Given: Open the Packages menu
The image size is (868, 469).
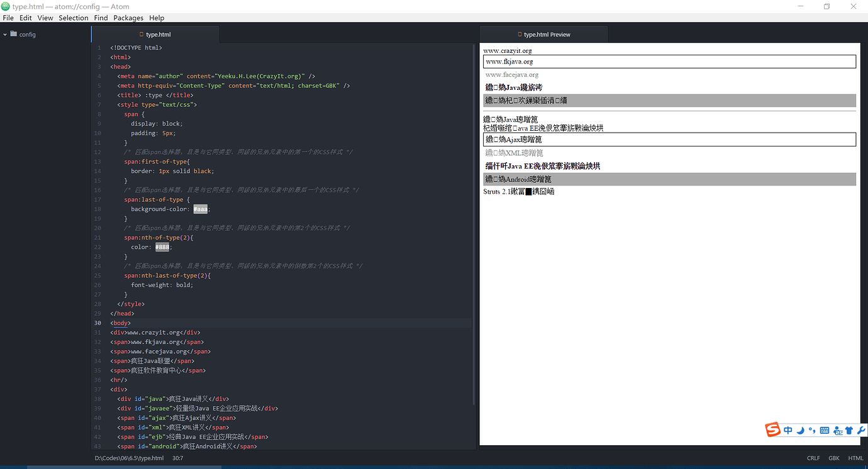Looking at the screenshot, I should pos(128,18).
